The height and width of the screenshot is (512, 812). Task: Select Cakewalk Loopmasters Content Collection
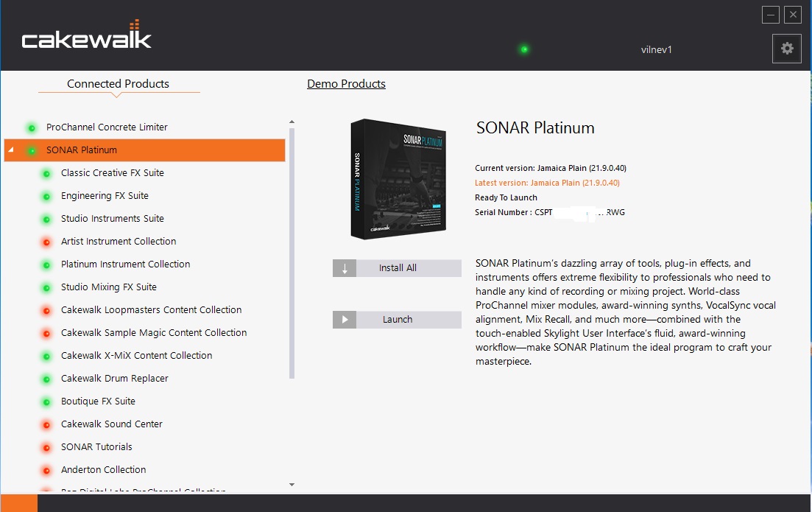pos(151,309)
